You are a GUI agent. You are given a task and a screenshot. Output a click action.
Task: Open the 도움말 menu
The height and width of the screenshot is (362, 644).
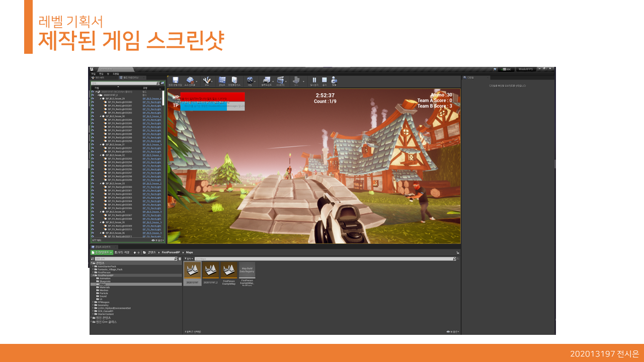click(116, 73)
